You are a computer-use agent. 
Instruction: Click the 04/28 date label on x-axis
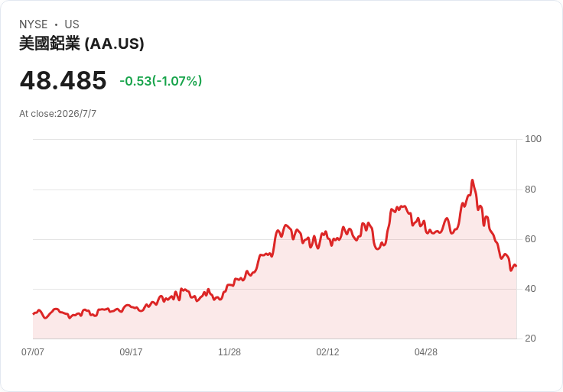coord(426,352)
